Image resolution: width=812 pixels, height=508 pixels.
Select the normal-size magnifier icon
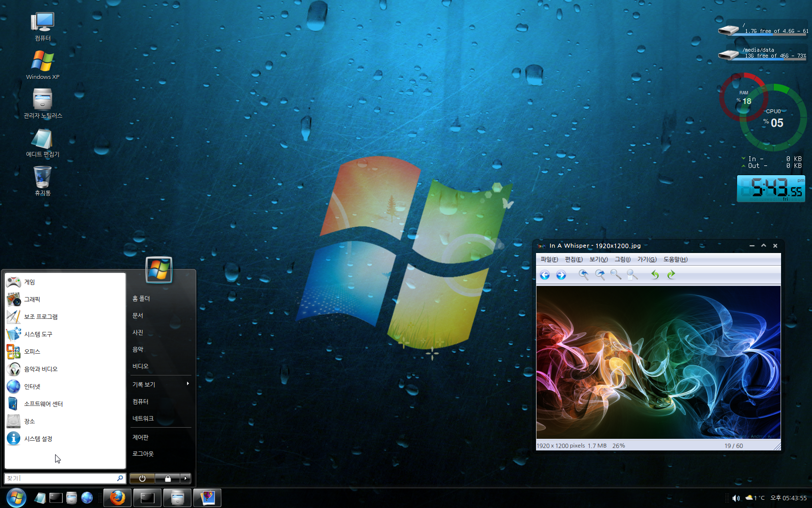(x=616, y=275)
